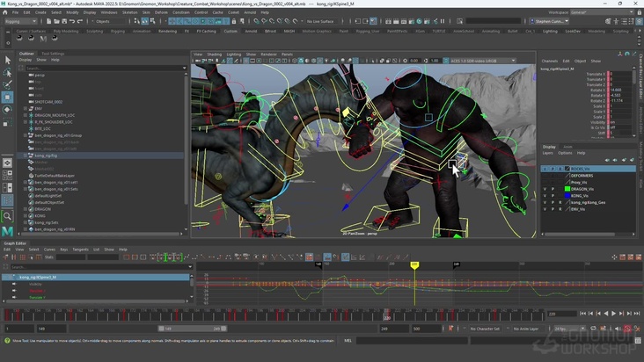Select the arrow Select tool in toolbox

click(x=7, y=60)
